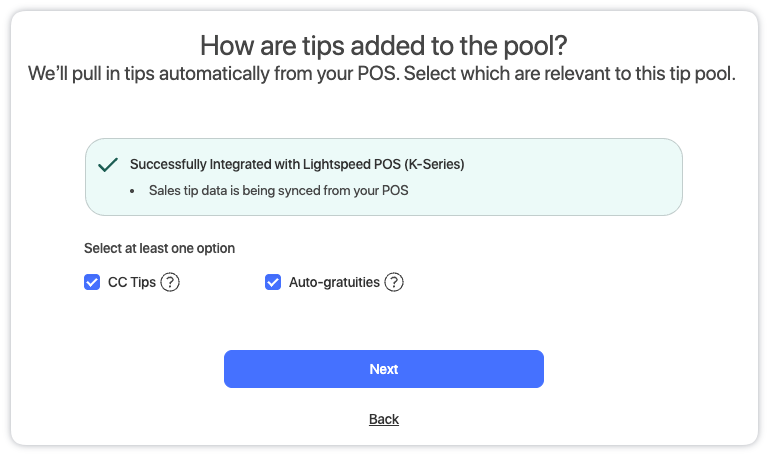Uncheck the CC Tips checkbox

[x=92, y=283]
